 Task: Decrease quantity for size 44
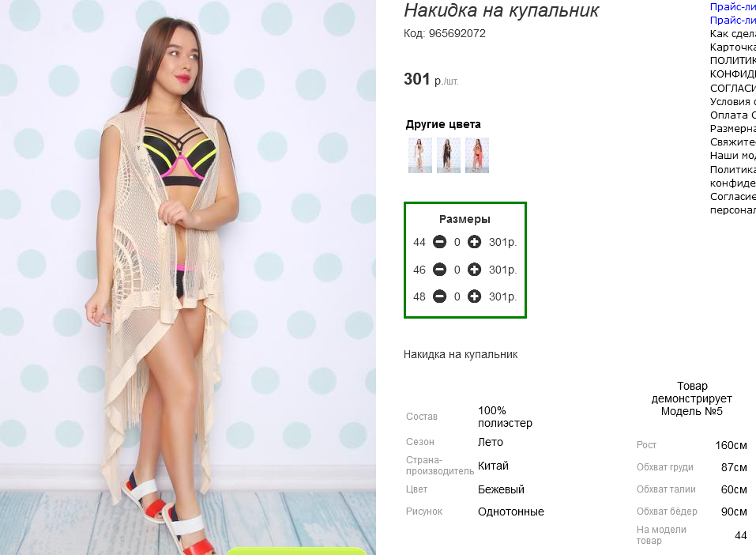point(440,242)
